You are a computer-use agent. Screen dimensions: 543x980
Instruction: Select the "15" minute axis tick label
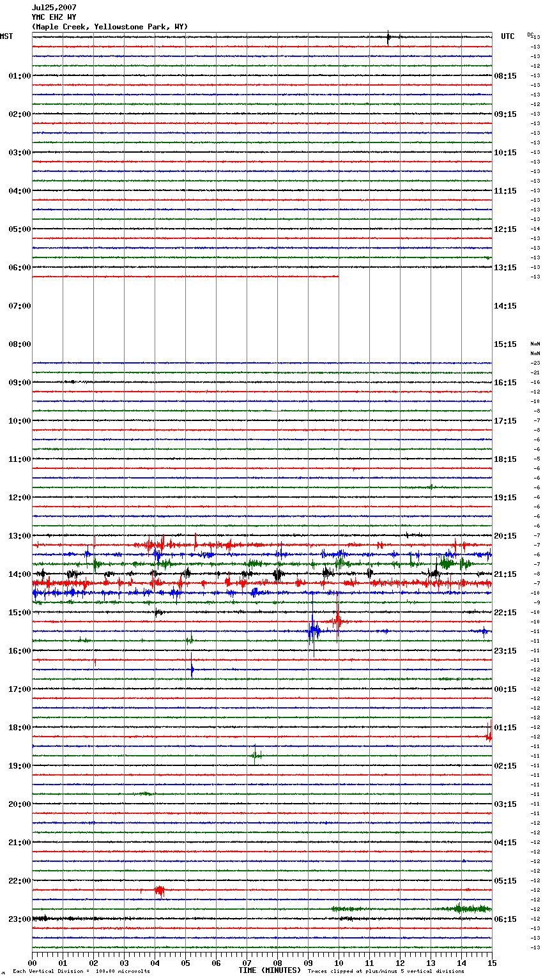point(492,963)
